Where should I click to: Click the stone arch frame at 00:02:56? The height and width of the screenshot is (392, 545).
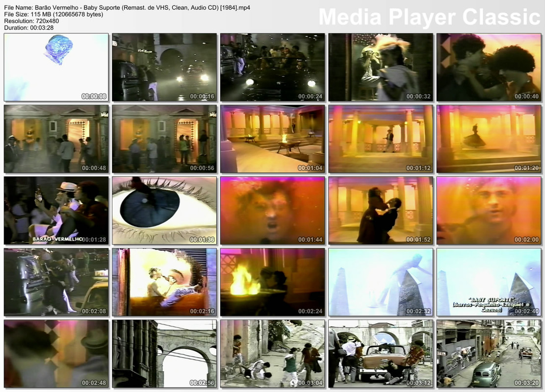[x=164, y=354]
